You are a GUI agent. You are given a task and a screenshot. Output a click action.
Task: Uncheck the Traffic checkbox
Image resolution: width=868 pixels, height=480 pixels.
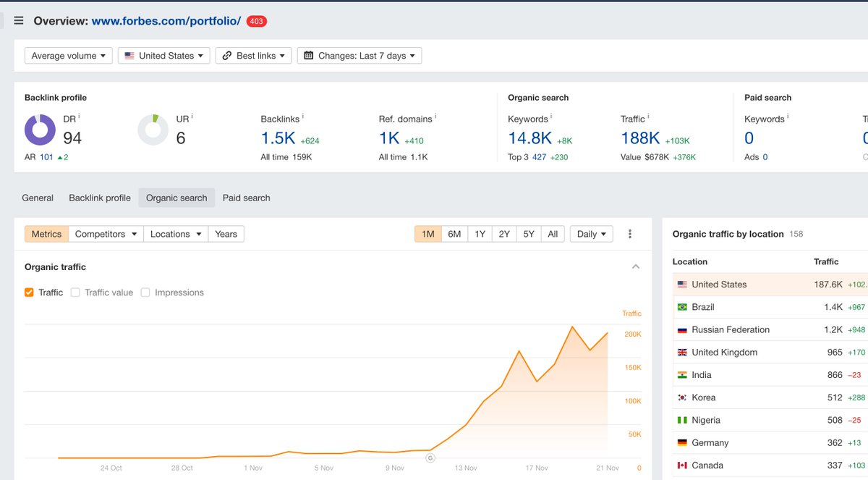(30, 292)
